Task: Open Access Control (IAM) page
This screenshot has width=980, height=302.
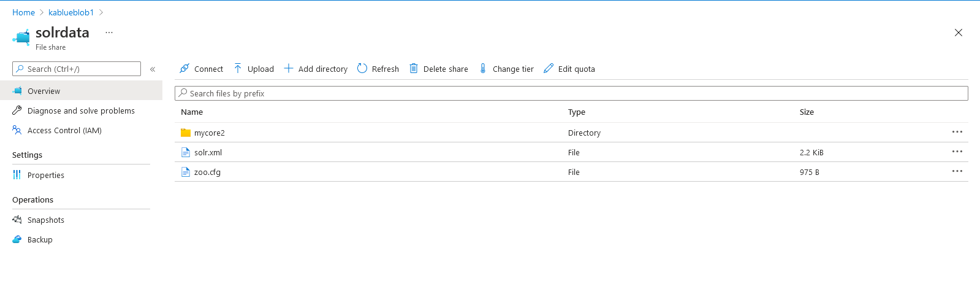Action: click(64, 131)
